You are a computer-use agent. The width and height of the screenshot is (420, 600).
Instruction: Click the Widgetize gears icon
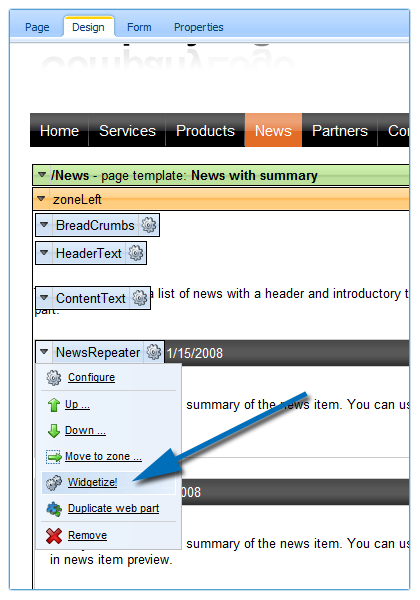click(54, 483)
